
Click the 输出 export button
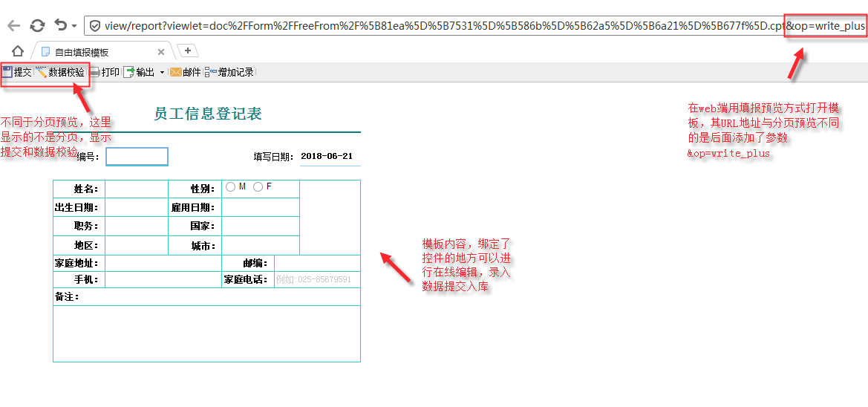[x=139, y=72]
